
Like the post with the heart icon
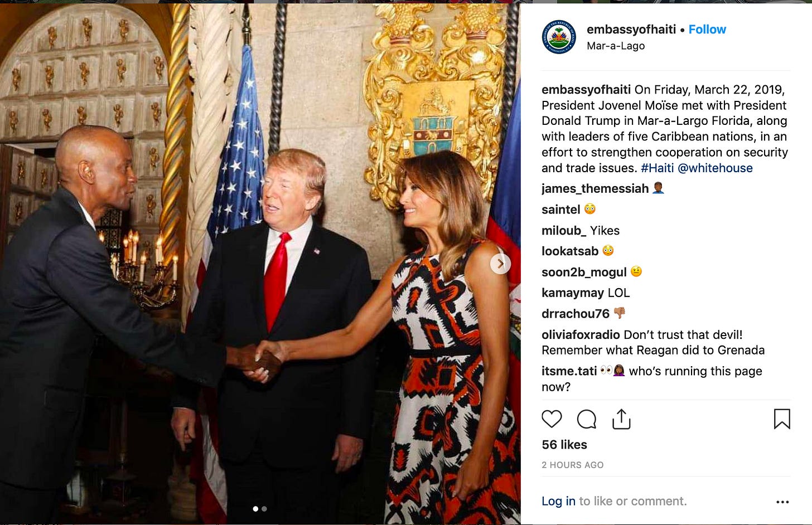pos(552,419)
